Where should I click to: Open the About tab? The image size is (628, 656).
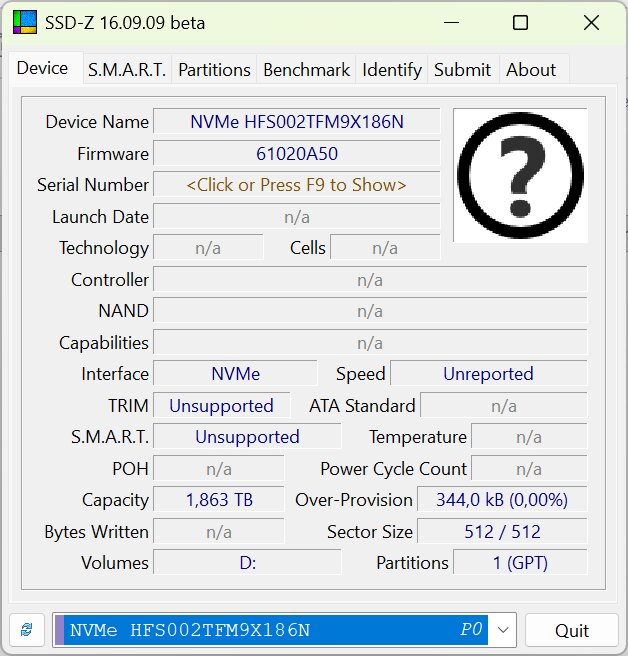click(531, 70)
